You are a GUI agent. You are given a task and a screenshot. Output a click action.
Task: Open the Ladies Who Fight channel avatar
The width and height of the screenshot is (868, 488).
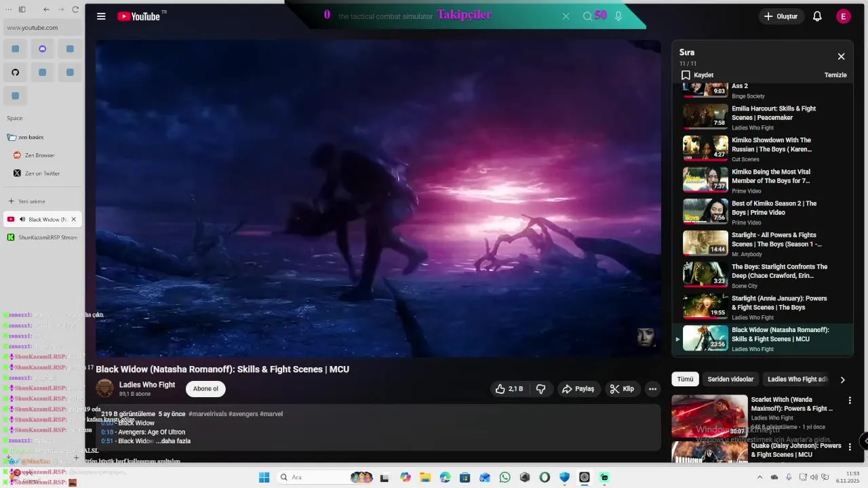tap(105, 388)
